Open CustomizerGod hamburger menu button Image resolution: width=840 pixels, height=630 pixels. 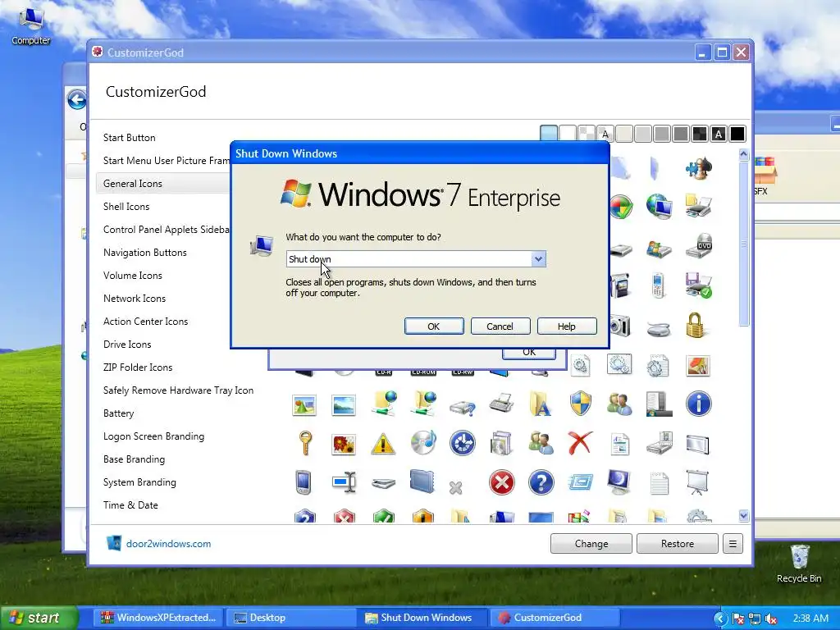pos(733,544)
